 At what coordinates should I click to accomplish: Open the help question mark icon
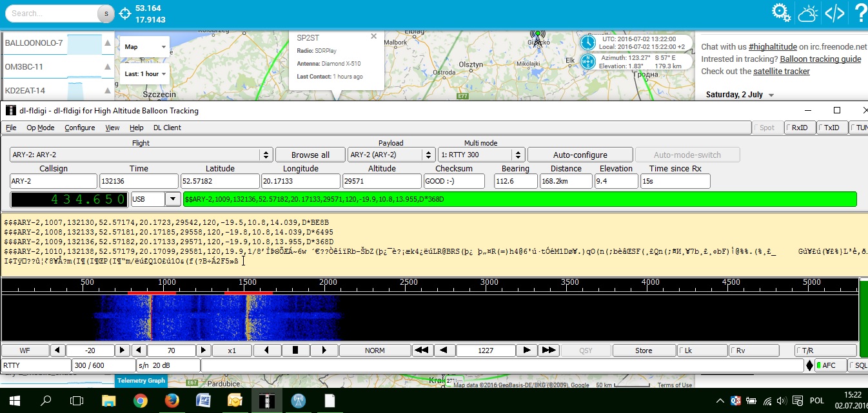pyautogui.click(x=860, y=13)
